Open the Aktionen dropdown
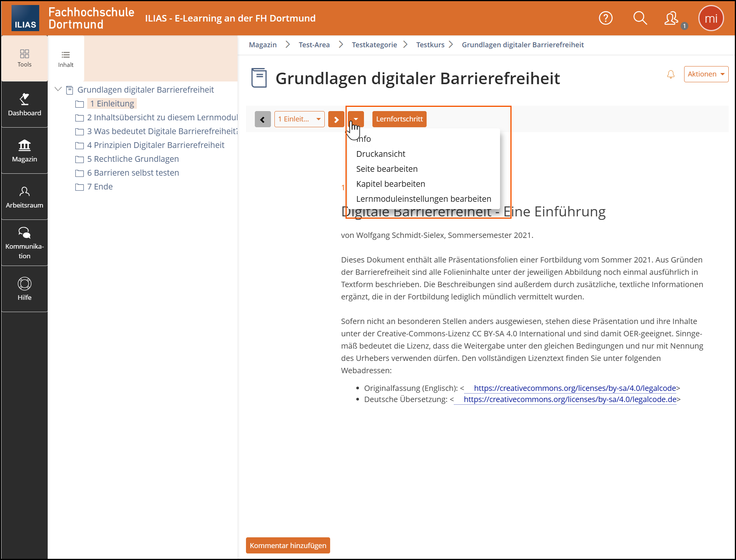The width and height of the screenshot is (736, 560). click(706, 74)
